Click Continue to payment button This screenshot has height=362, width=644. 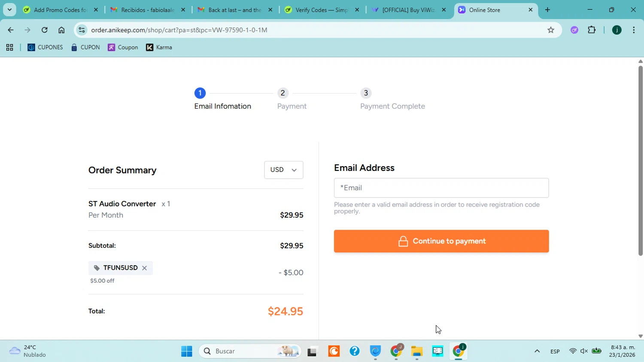pyautogui.click(x=441, y=241)
